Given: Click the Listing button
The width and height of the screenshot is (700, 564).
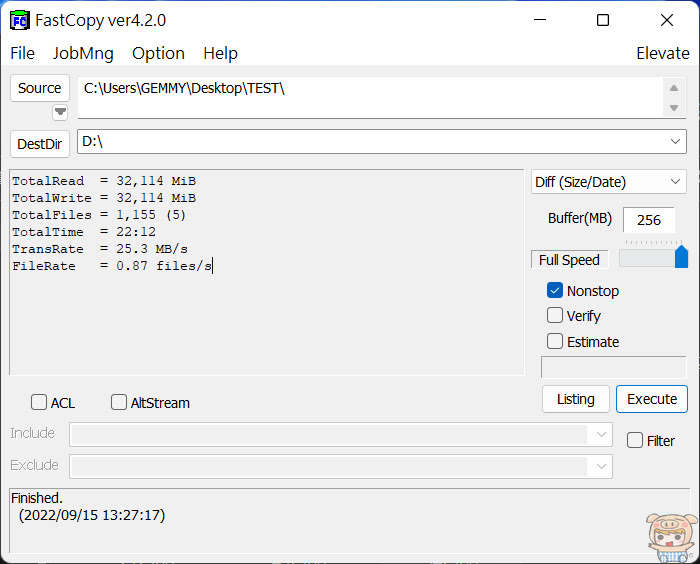Looking at the screenshot, I should point(575,399).
